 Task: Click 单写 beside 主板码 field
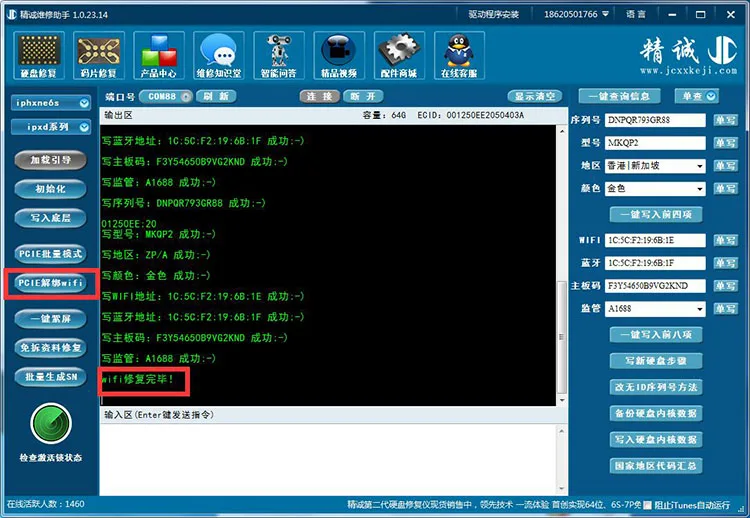[725, 286]
